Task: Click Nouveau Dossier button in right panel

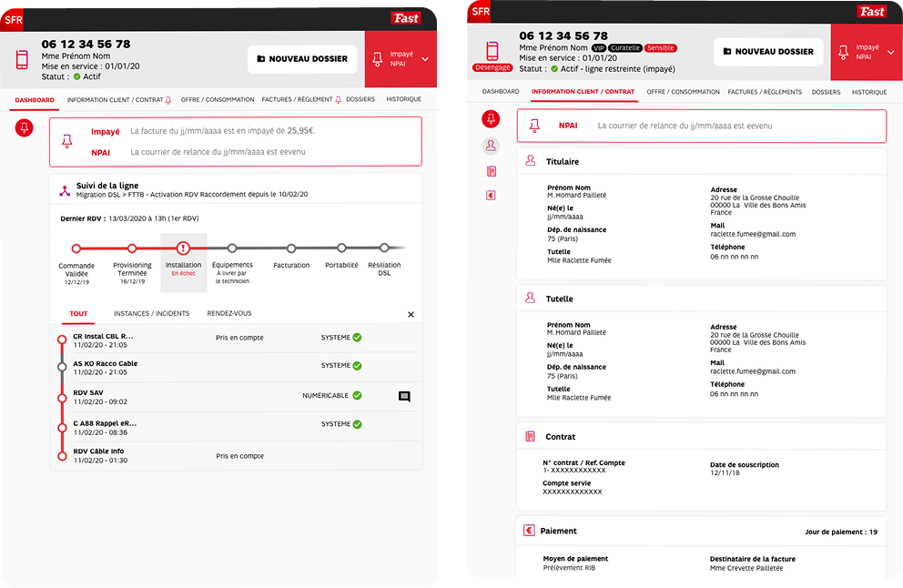Action: [768, 52]
